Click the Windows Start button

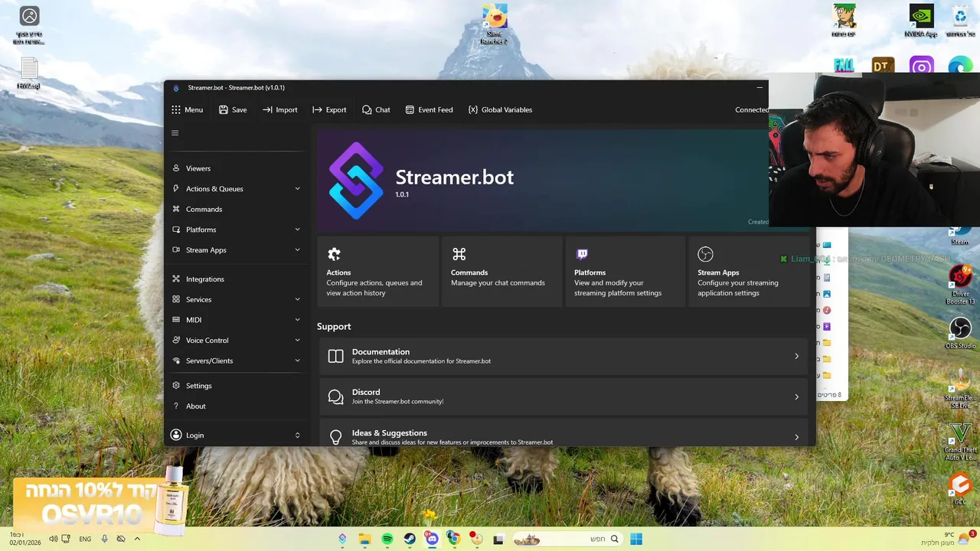[x=636, y=539]
